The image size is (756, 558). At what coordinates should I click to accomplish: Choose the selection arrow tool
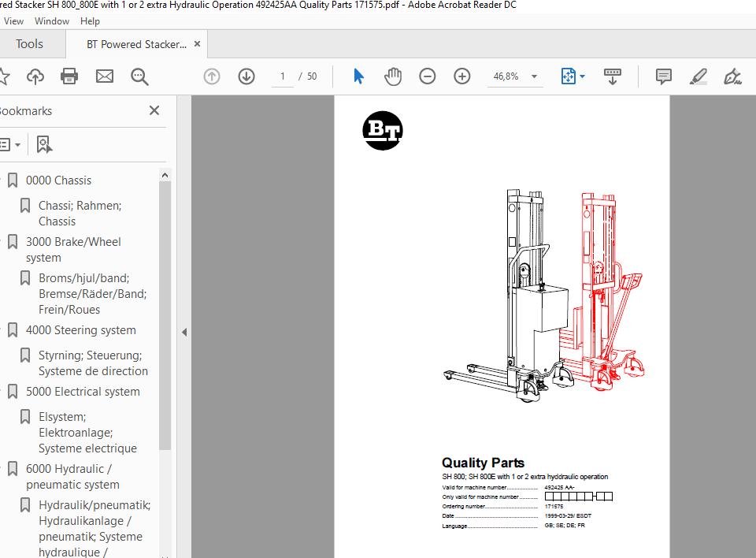(359, 76)
